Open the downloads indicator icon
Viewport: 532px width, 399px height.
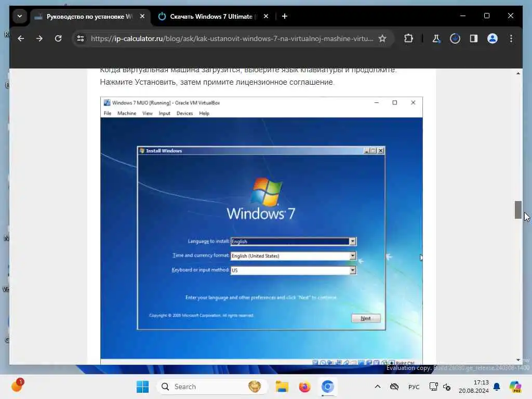(x=455, y=38)
